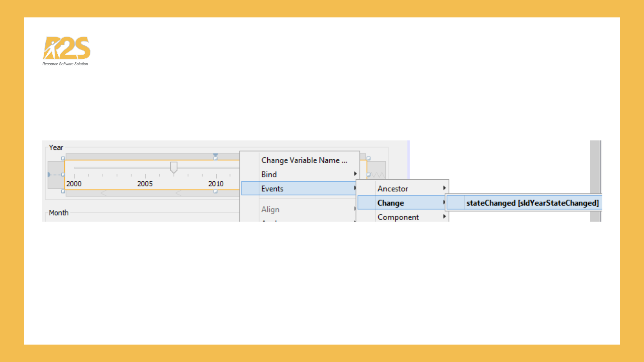Click the Year slider thumb
This screenshot has height=362, width=644.
coord(174,167)
